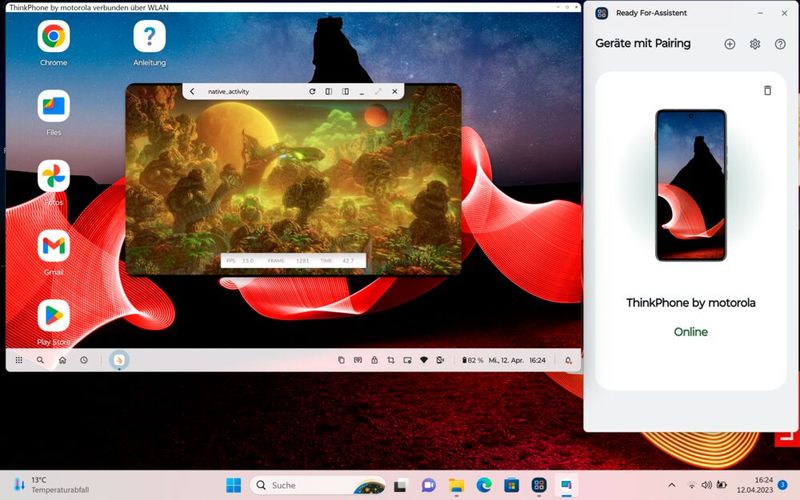Launch Microsoft Edge from the taskbar

[x=484, y=485]
